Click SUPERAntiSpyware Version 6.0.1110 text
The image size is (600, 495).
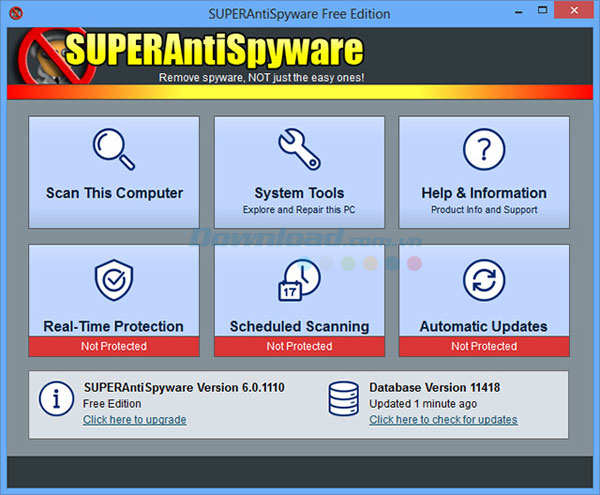(x=184, y=388)
